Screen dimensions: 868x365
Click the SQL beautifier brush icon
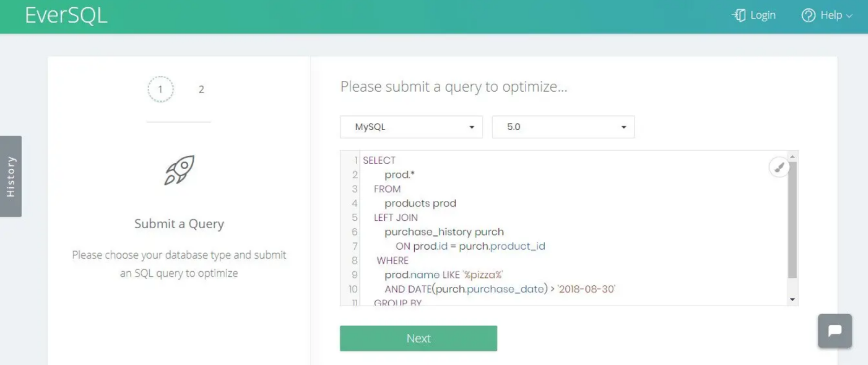click(779, 167)
